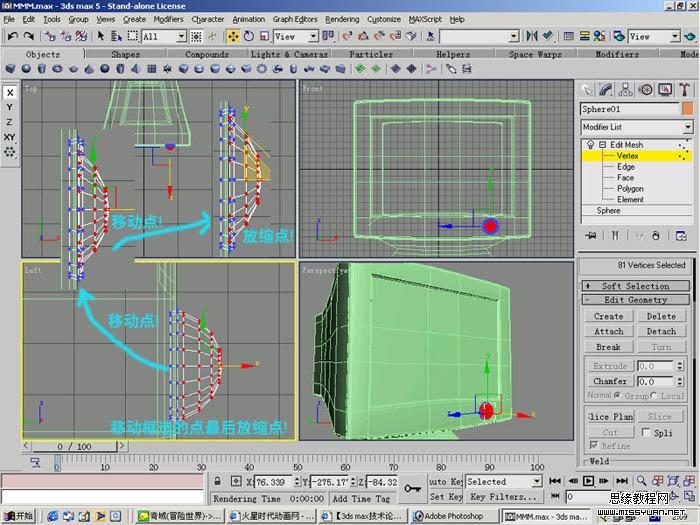Restrict transform to Y axis
The height and width of the screenshot is (525, 700).
click(x=10, y=107)
